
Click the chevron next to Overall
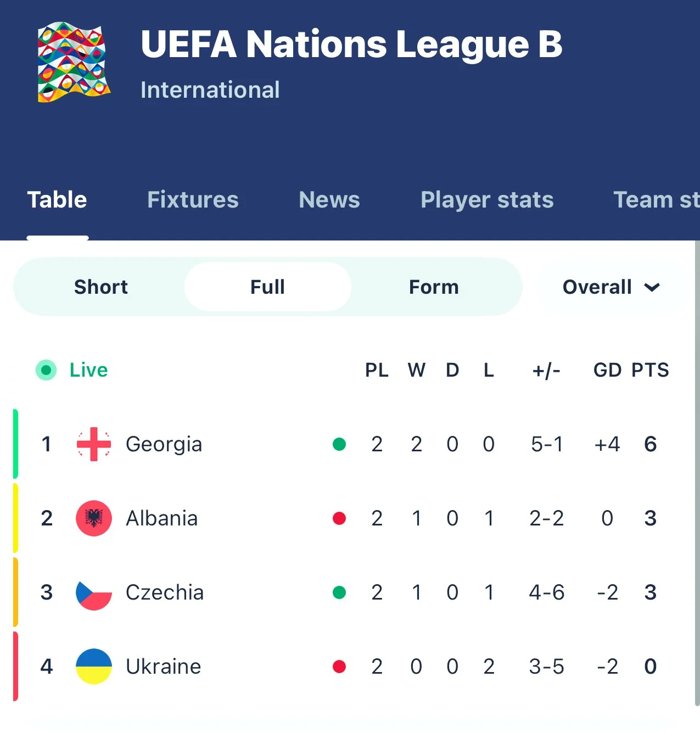[x=652, y=287]
